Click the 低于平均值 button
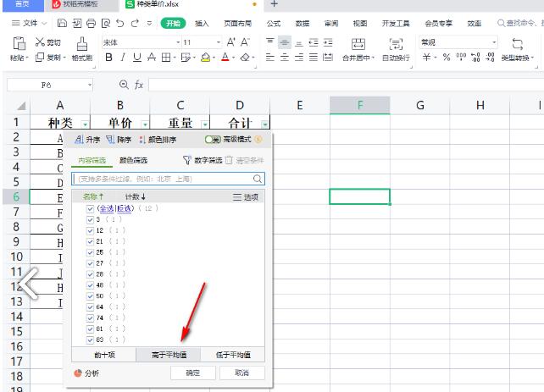 click(233, 355)
